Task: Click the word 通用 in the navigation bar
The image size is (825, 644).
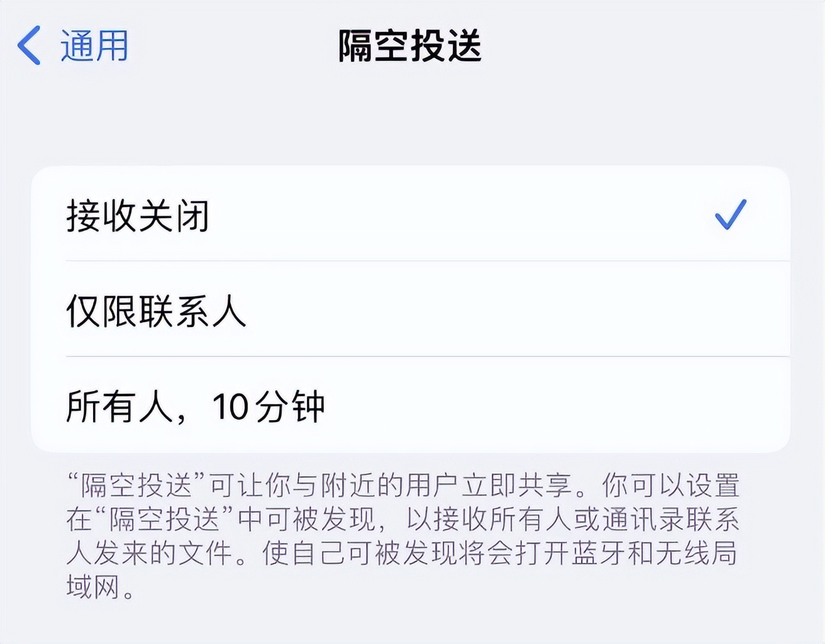Action: coord(94,45)
